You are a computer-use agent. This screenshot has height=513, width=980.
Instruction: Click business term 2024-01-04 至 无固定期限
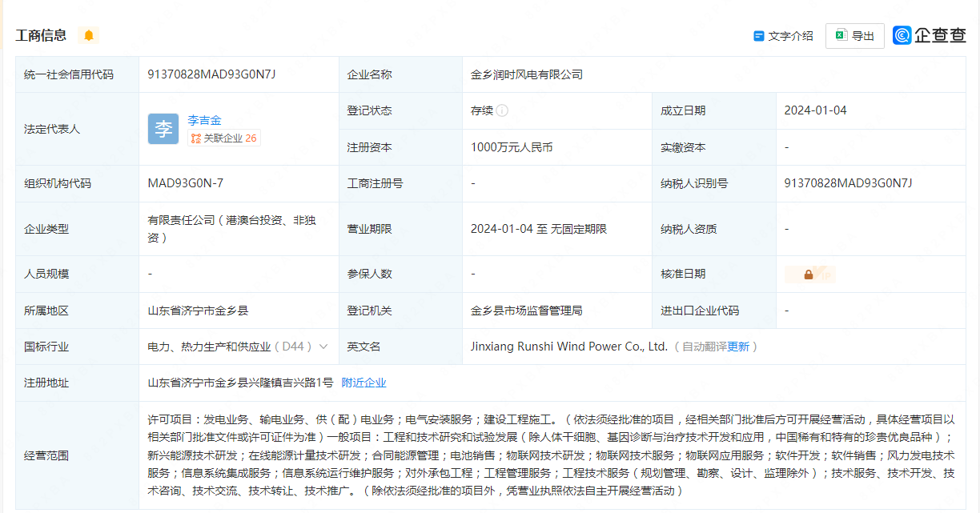[539, 229]
